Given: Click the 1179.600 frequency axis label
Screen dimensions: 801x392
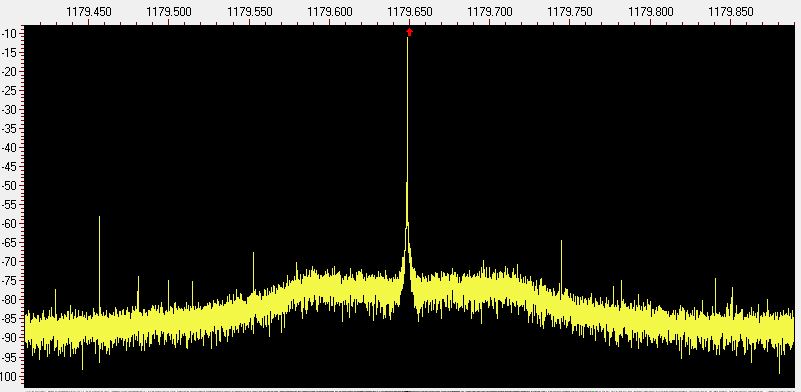Looking at the screenshot, I should point(329,12).
